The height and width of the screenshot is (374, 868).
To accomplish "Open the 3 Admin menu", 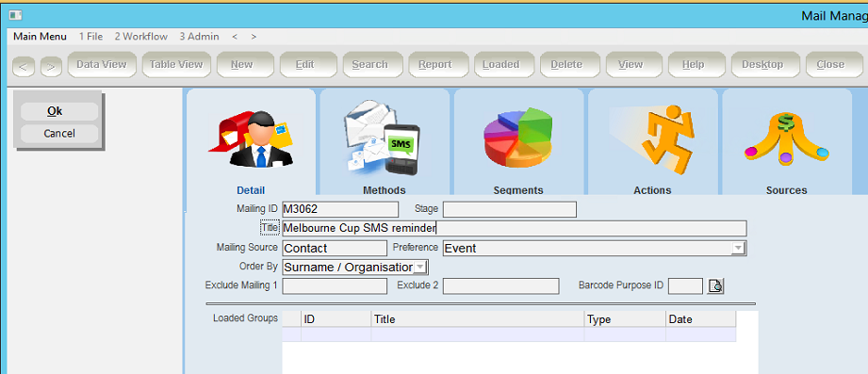I will (199, 37).
